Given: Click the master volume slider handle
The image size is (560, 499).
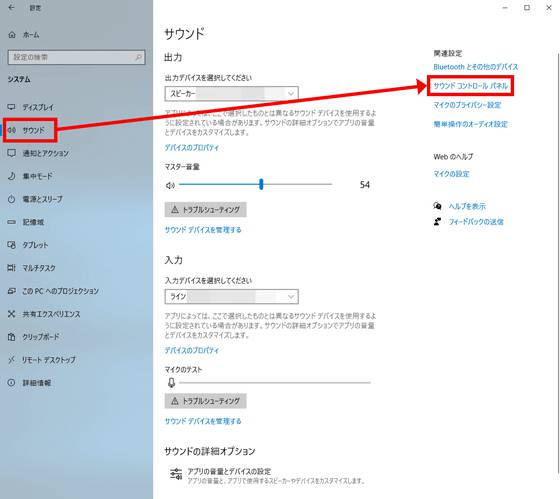Looking at the screenshot, I should [261, 184].
